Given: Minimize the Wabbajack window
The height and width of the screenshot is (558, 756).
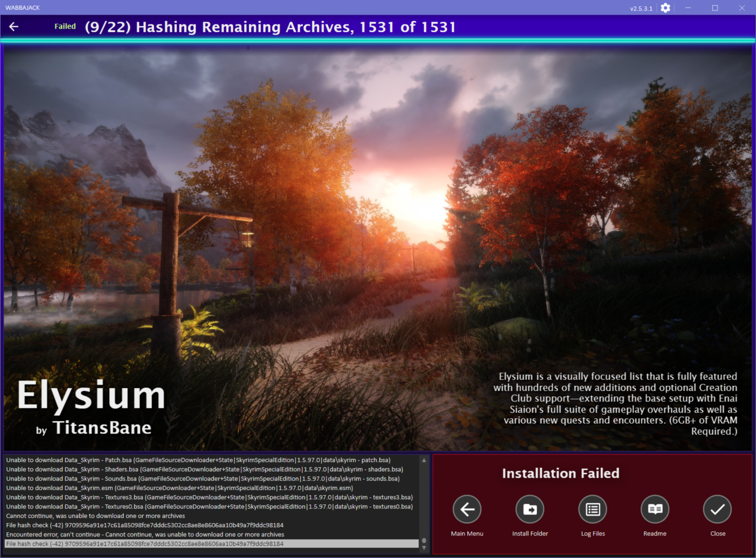Looking at the screenshot, I should point(688,8).
